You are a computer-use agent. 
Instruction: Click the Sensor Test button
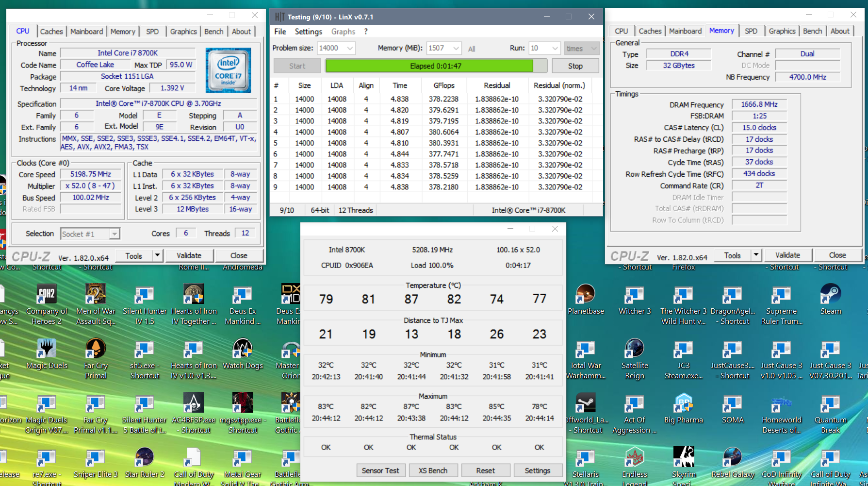[380, 470]
